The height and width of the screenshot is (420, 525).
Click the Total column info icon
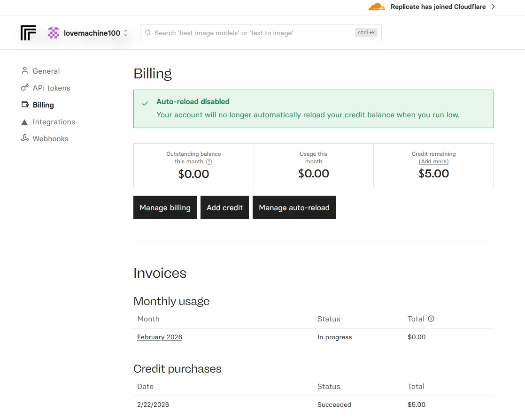pyautogui.click(x=431, y=319)
